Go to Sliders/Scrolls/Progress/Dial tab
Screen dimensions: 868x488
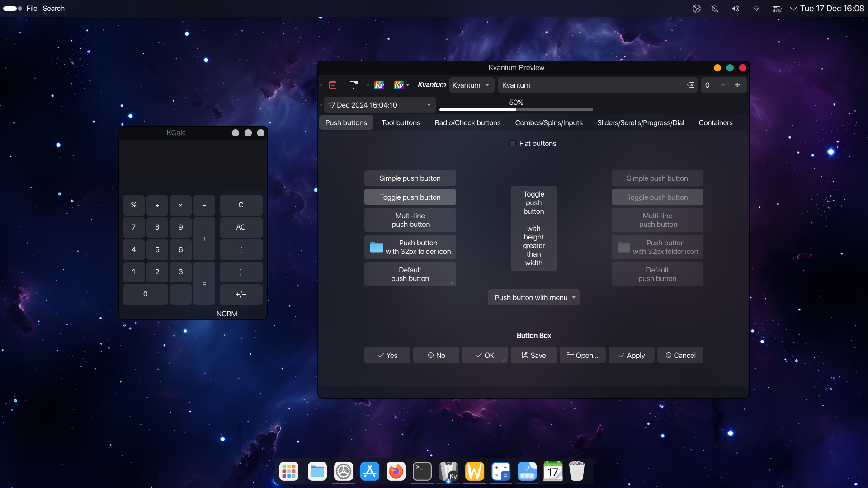click(641, 122)
